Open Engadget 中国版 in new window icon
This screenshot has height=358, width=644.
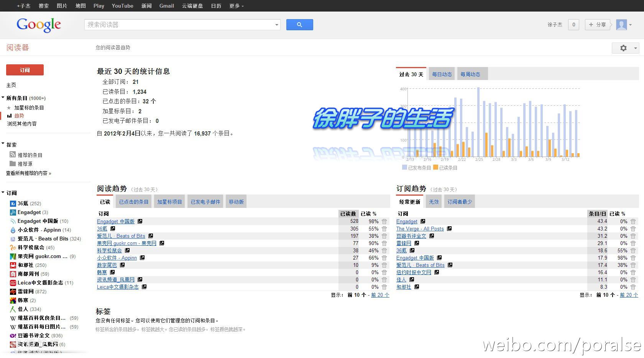(x=140, y=221)
